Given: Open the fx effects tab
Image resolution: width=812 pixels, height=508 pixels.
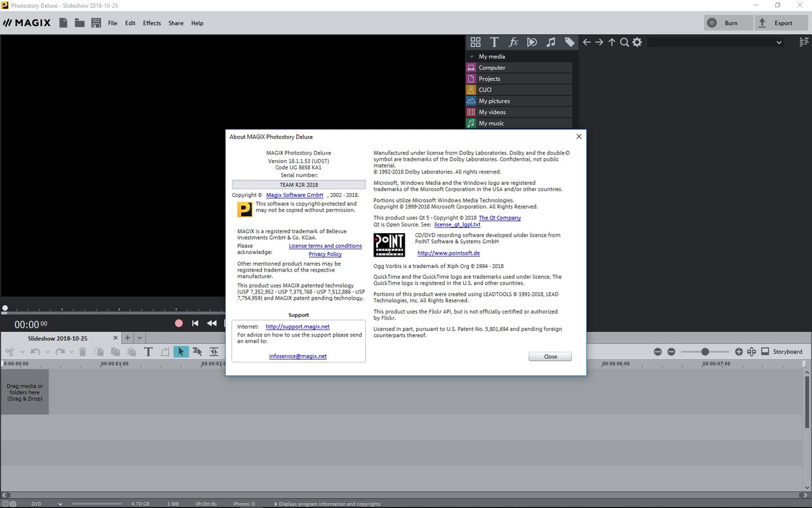Looking at the screenshot, I should pos(513,42).
